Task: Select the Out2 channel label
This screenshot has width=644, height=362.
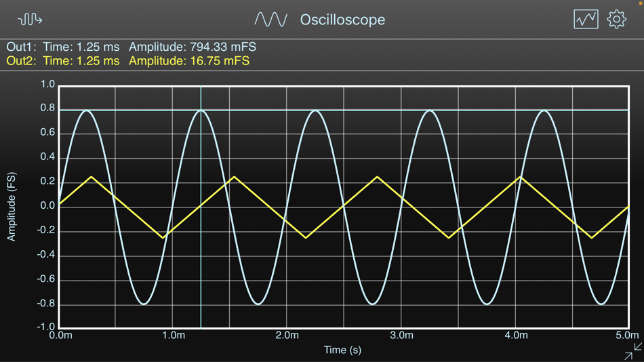Action: coord(21,61)
